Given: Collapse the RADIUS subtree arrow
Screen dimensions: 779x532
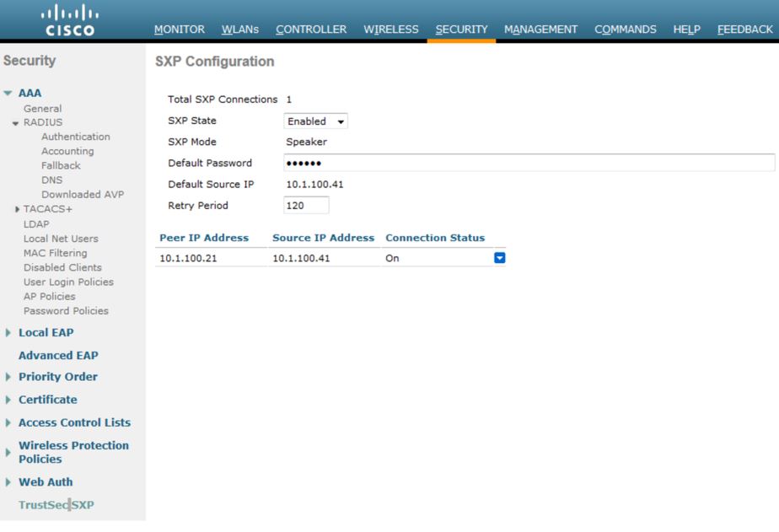Looking at the screenshot, I should pos(16,123).
